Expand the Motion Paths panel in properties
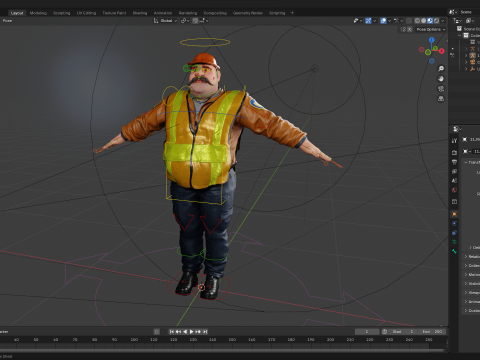Screen dimensions: 480x360 472,274
